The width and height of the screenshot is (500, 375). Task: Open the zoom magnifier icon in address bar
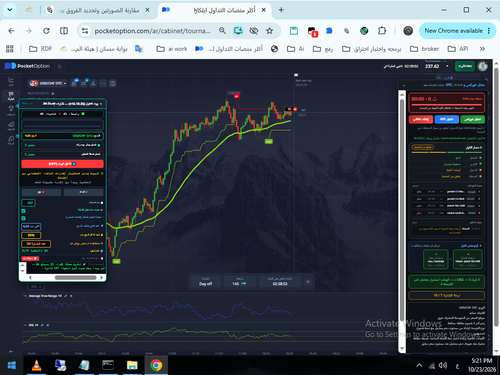click(x=222, y=31)
